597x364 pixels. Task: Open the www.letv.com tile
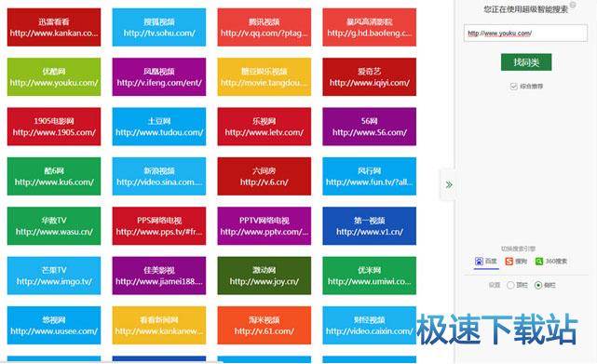click(x=265, y=127)
